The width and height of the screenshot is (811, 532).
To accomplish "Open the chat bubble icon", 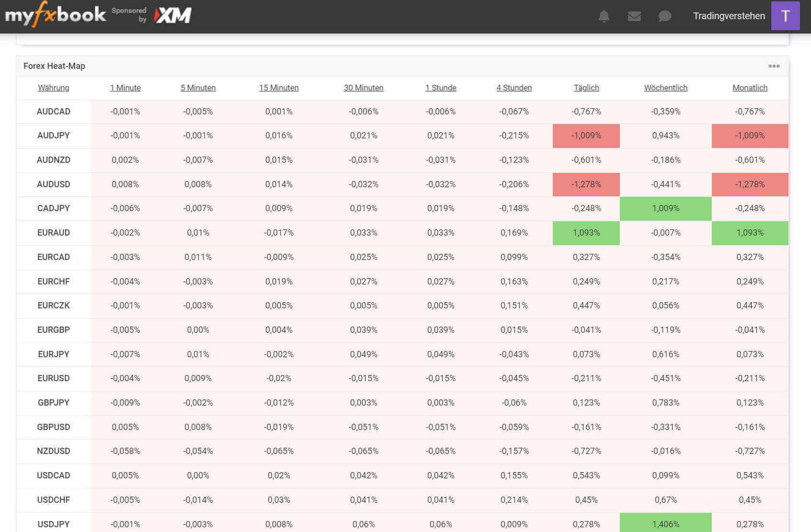I will pyautogui.click(x=665, y=16).
